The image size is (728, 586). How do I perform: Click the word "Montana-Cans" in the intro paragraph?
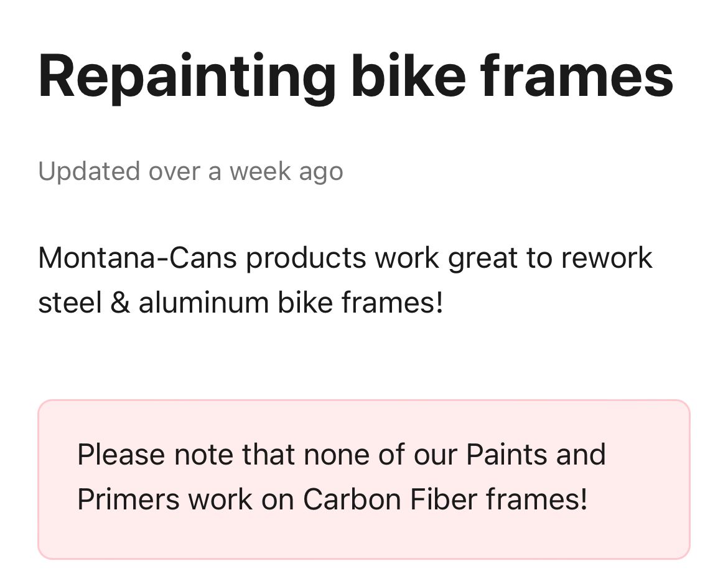tap(138, 258)
